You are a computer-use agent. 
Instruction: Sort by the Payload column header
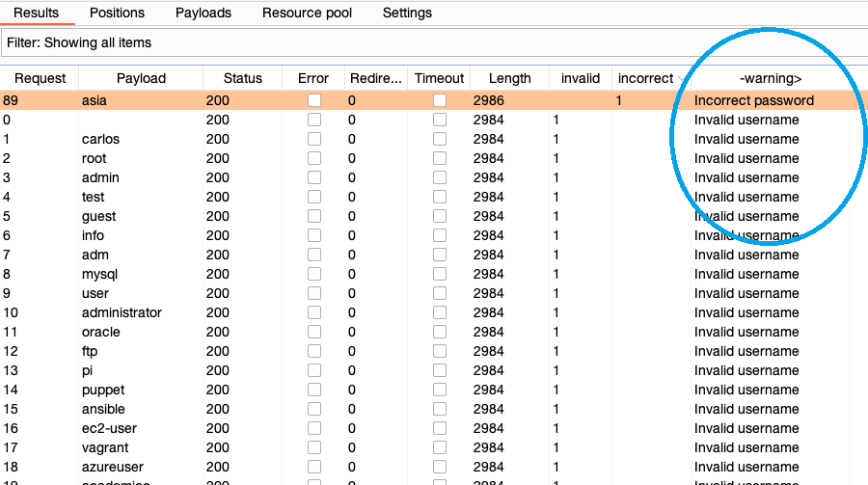141,78
